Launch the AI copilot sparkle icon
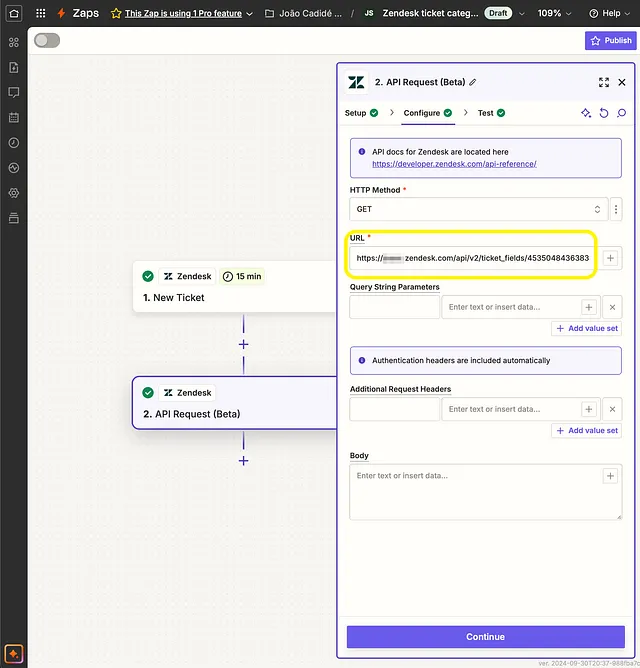Screen dimensions: 640x668 tap(14, 654)
